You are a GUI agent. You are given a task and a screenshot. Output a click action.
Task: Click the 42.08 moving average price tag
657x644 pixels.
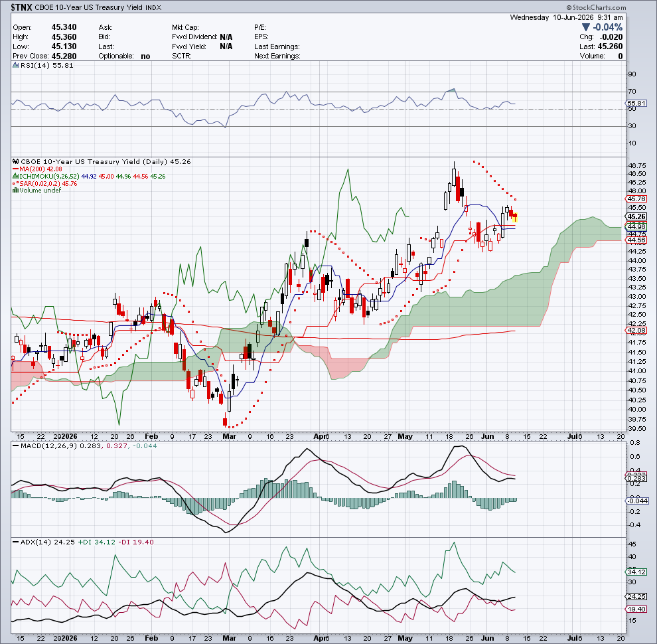[x=636, y=331]
